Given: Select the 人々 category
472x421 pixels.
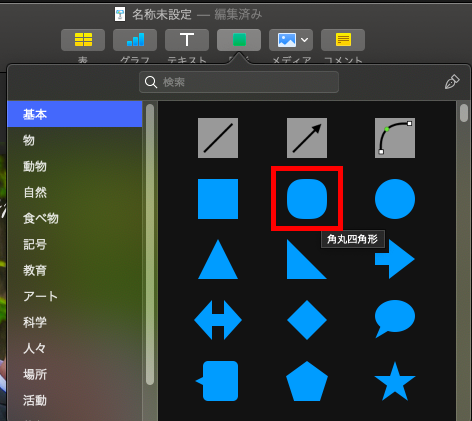Looking at the screenshot, I should 75,348.
